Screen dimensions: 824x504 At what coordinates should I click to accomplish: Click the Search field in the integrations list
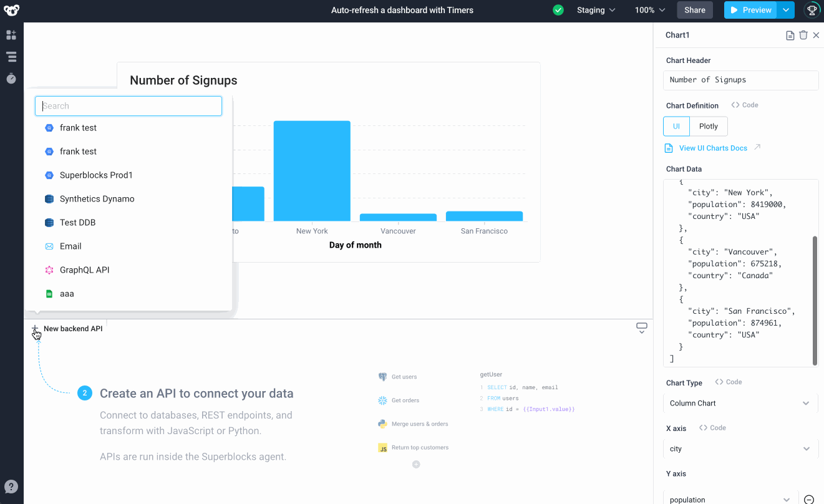(128, 105)
